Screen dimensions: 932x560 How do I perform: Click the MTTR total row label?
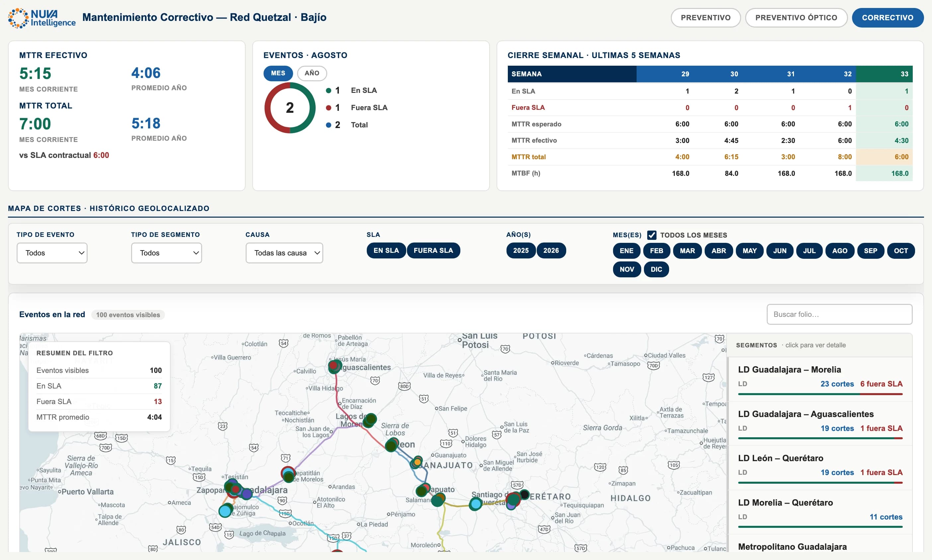528,157
